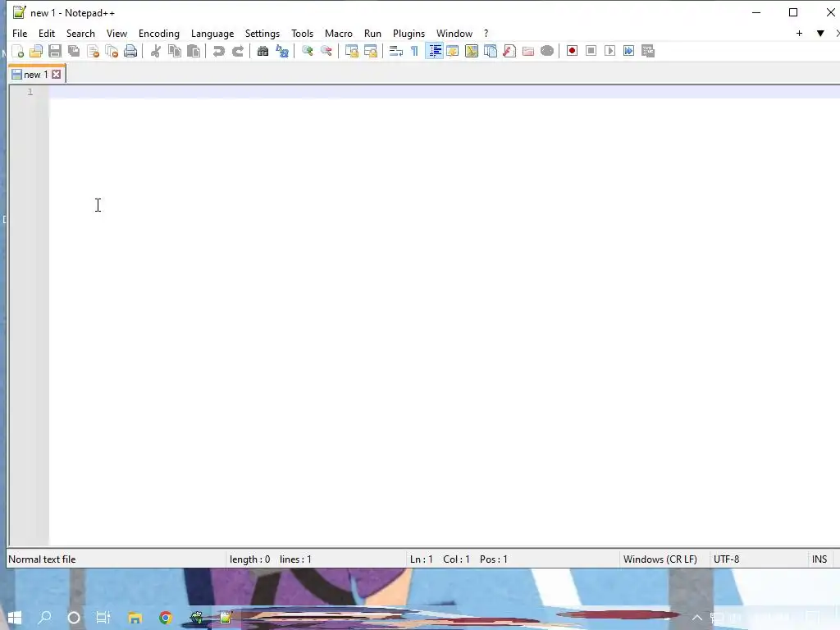Open File Explorer from the taskbar
This screenshot has height=630, width=840.
point(135,618)
